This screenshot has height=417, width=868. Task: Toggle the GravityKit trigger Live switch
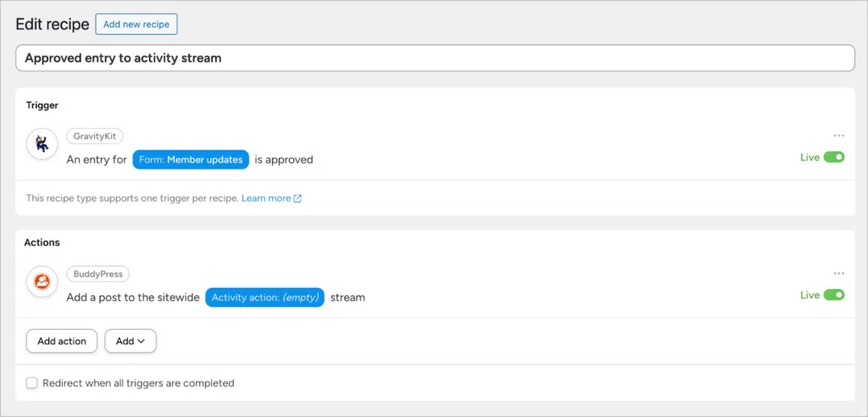pyautogui.click(x=834, y=158)
